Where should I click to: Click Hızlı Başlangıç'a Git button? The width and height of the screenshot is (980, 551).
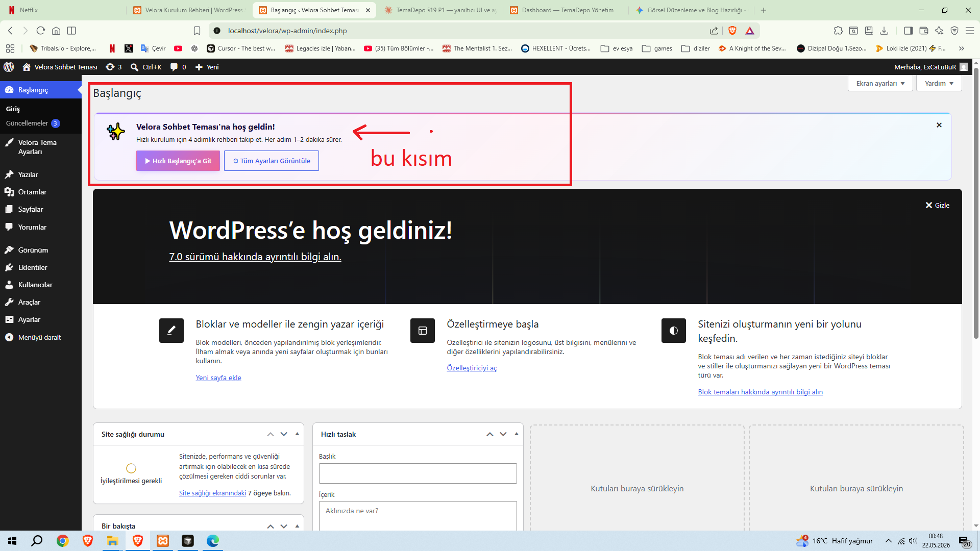[x=178, y=161]
